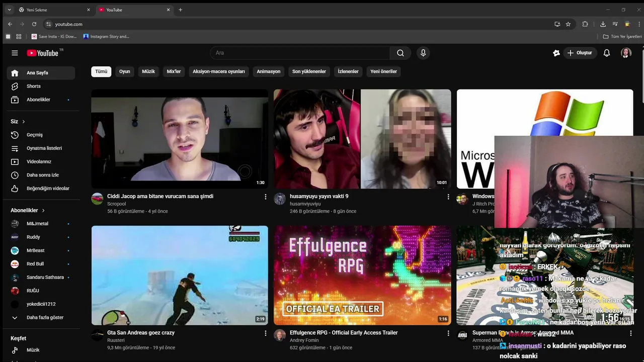Select the Son yüklenenler chip
The width and height of the screenshot is (644, 362).
point(309,71)
